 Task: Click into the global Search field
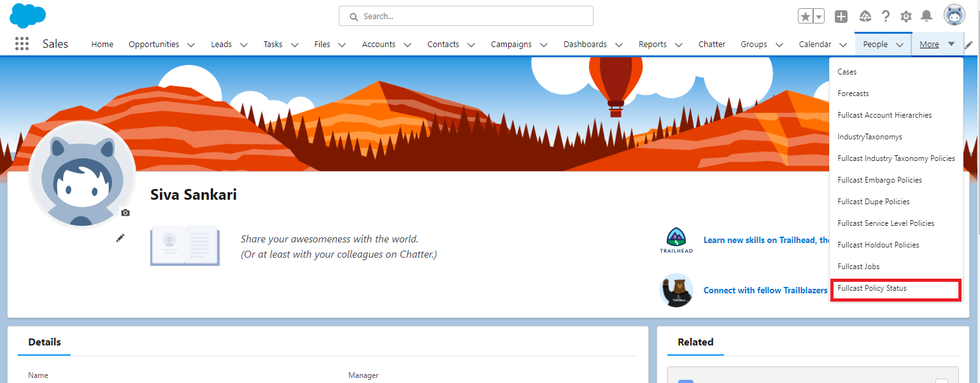click(x=466, y=16)
